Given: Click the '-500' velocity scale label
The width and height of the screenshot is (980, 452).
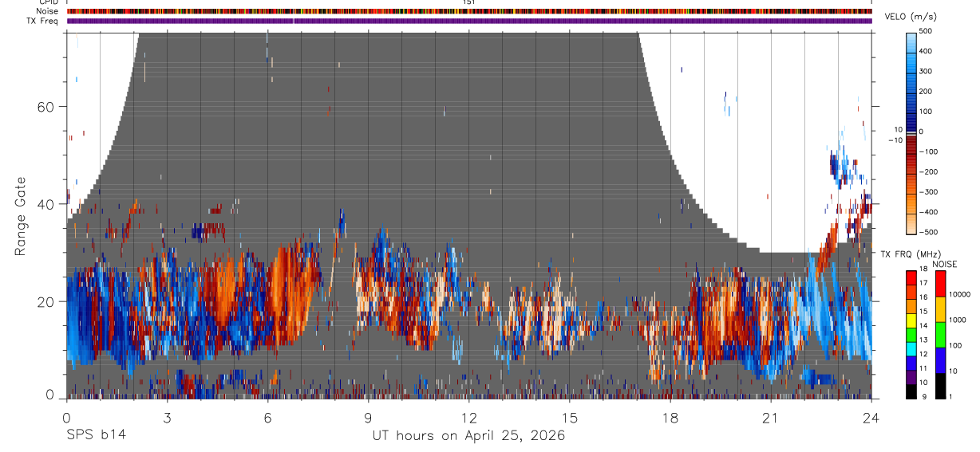Looking at the screenshot, I should point(928,232).
